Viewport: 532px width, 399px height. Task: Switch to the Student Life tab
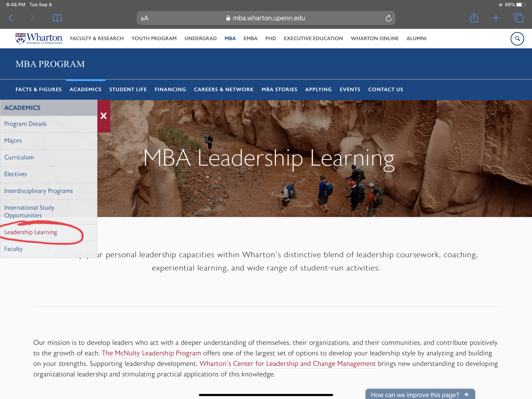click(x=128, y=89)
